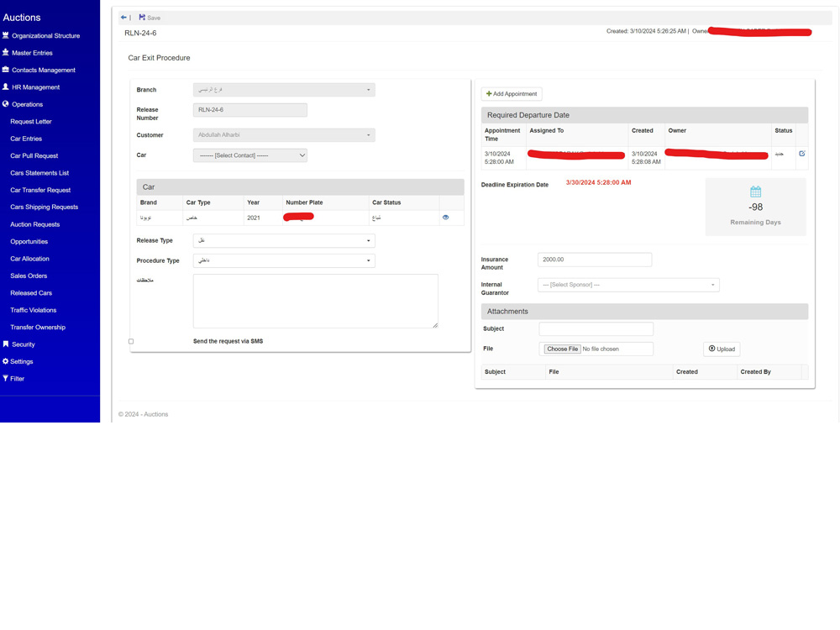Open Car Allocation page
Screen dimensions: 840x630
(x=29, y=259)
